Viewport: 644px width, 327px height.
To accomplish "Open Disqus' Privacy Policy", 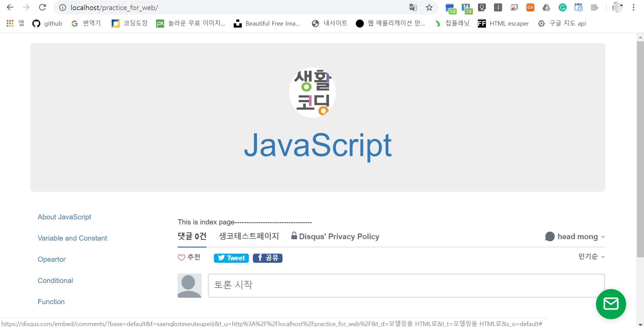I will click(339, 237).
